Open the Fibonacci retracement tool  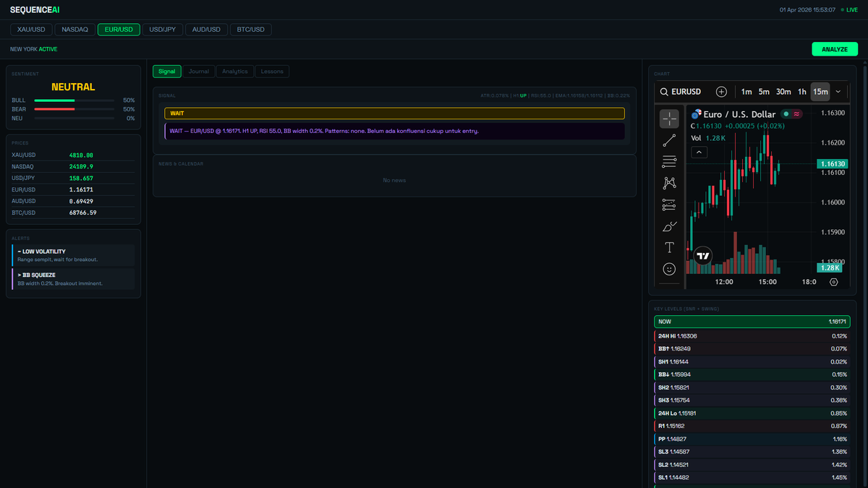point(669,162)
